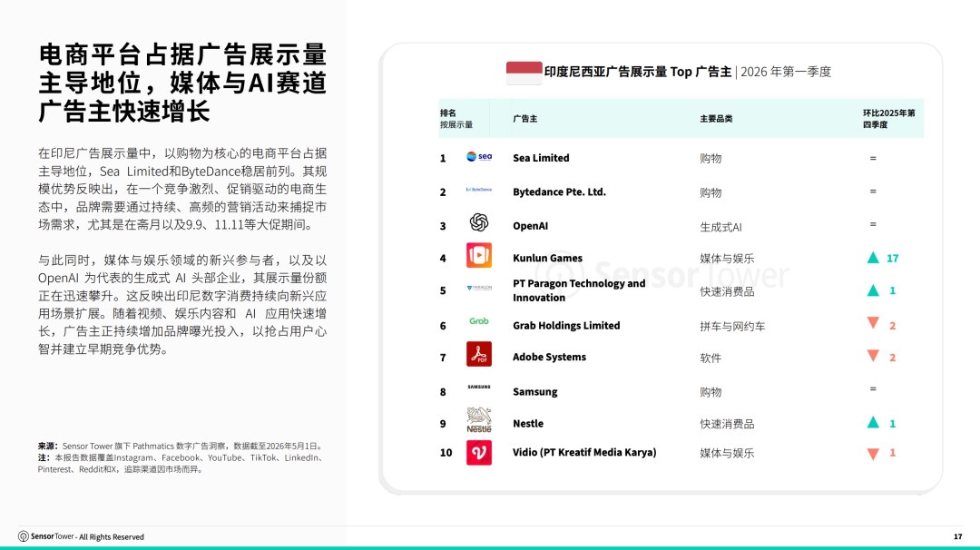Click the chart title '印度尼西亚广告展示量 Top 广告主'

coord(638,72)
